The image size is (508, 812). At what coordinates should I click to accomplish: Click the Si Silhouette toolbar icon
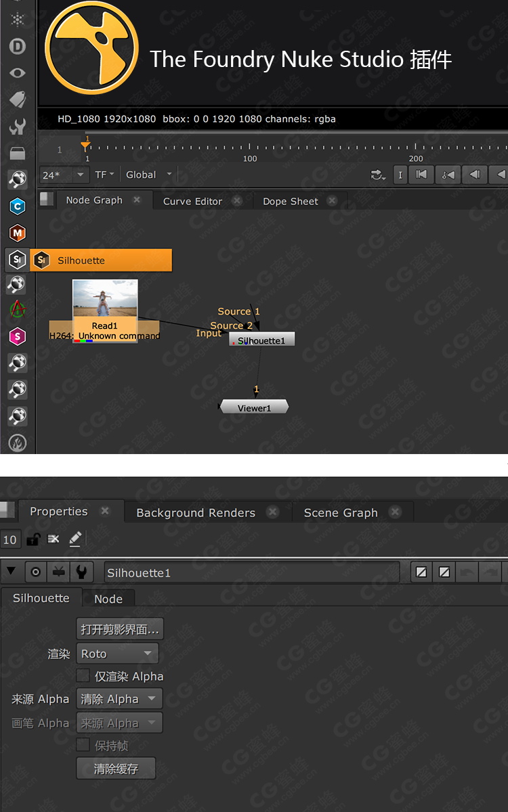(x=18, y=260)
